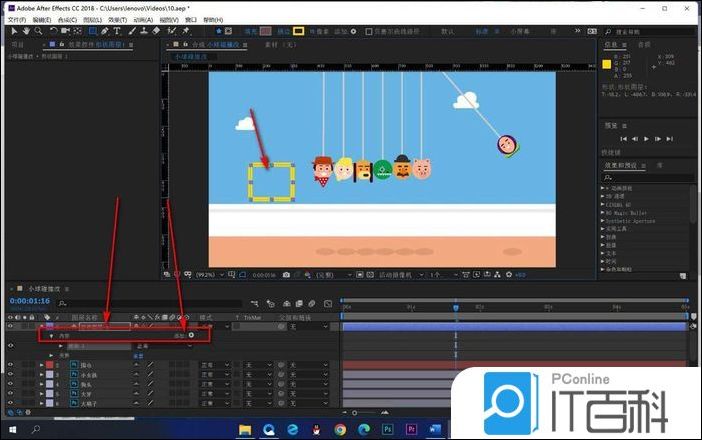Click the yellow stroke color swatch
Viewport: 702px width, 440px height.
click(298, 31)
